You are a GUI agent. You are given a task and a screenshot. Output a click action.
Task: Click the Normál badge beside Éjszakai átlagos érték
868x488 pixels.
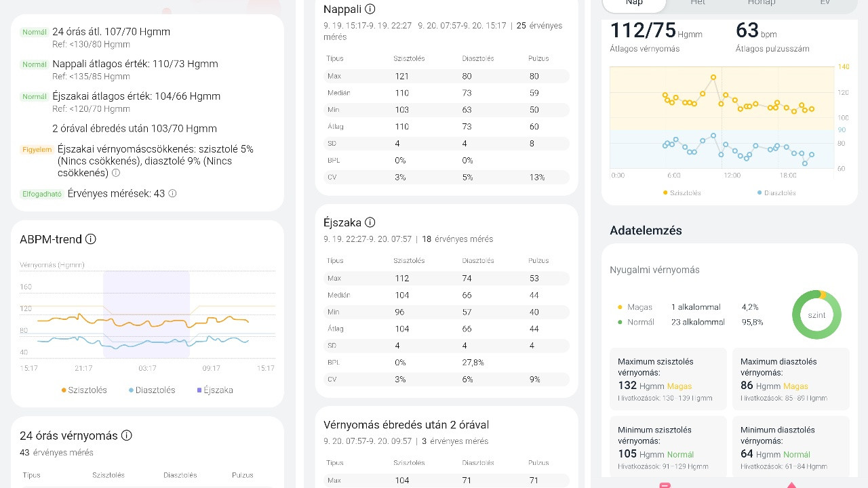[x=35, y=97]
